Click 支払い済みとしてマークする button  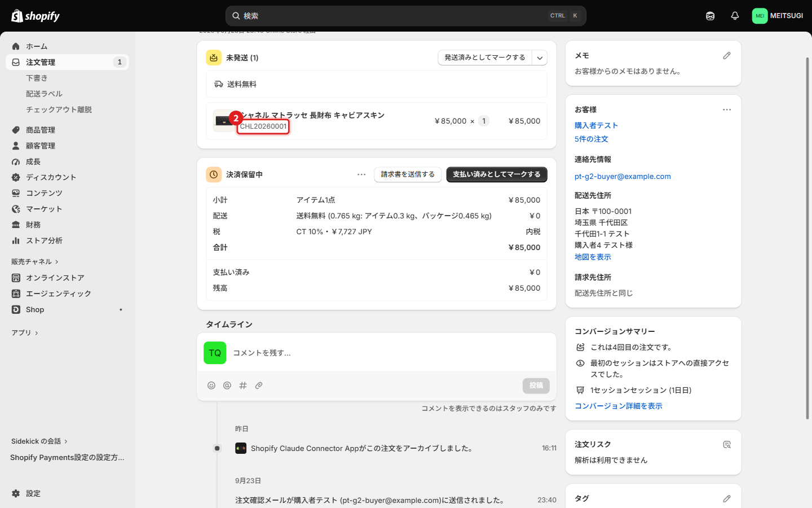497,174
